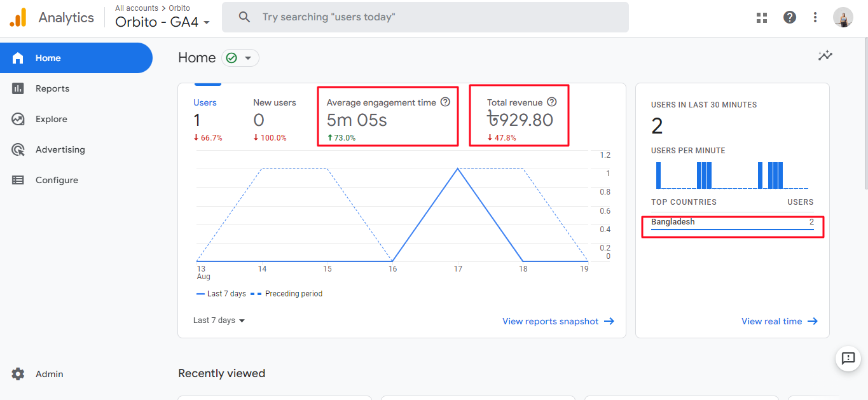This screenshot has height=400, width=868.
Task: Click the Top countries column header
Action: point(684,202)
